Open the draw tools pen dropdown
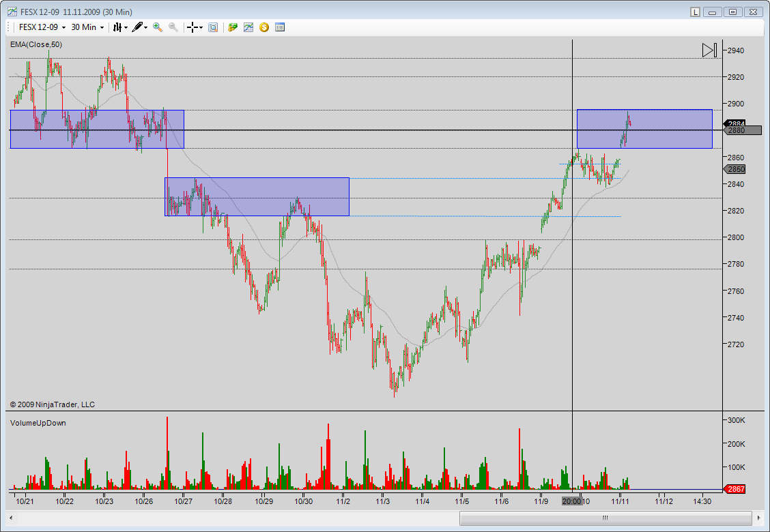The image size is (770, 532). coord(139,27)
